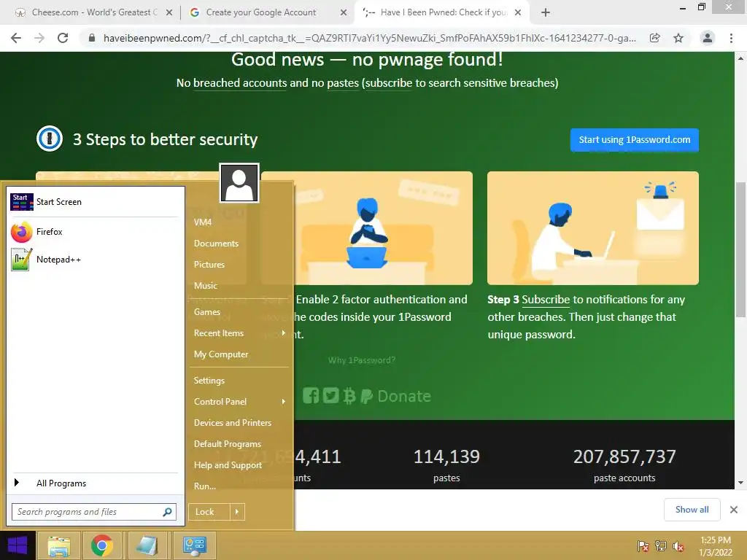Open Devices and Printers
747x560 pixels.
click(x=233, y=423)
